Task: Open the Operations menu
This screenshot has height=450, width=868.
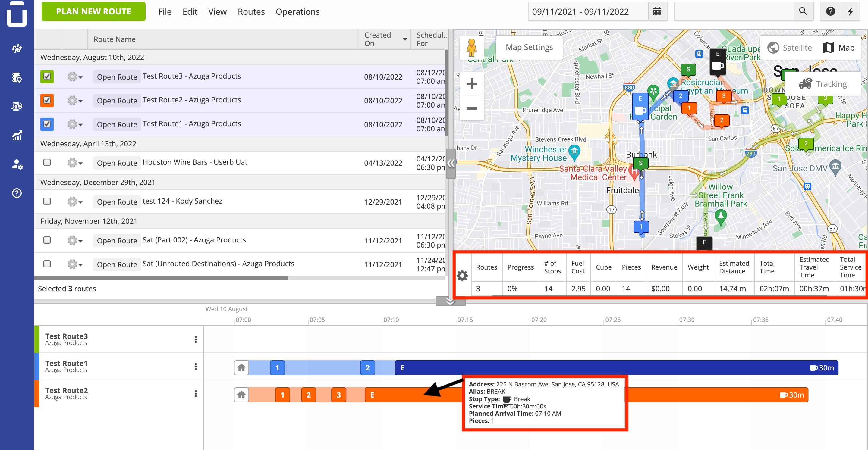Action: coord(297,12)
